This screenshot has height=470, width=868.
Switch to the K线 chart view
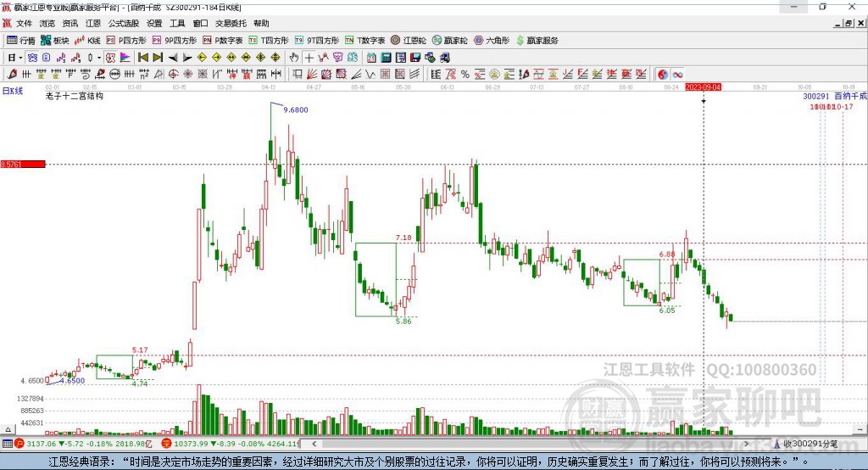point(87,41)
